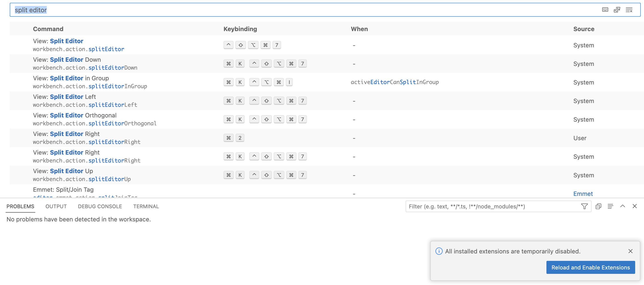Switch to the OUTPUT tab
644x285 pixels.
(x=56, y=206)
